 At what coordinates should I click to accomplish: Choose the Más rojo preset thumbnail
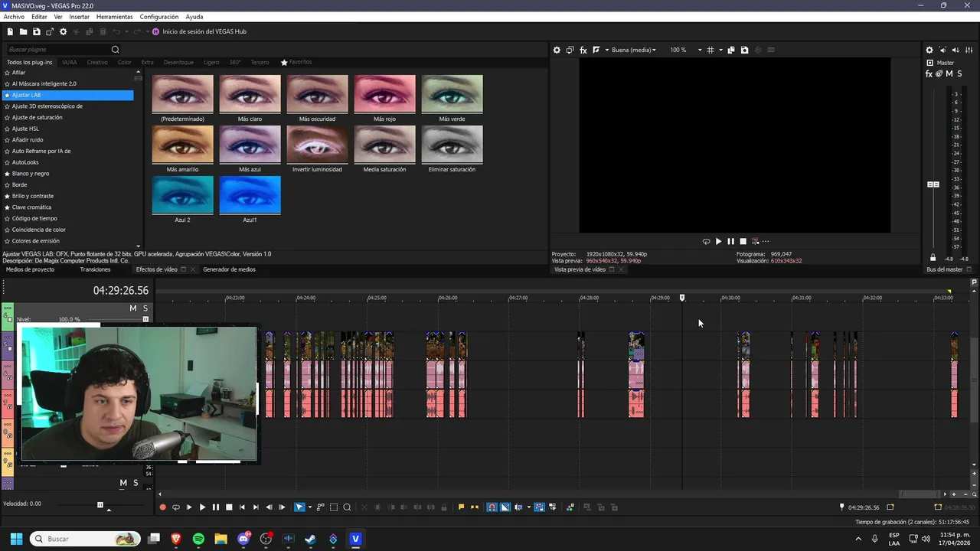click(384, 94)
